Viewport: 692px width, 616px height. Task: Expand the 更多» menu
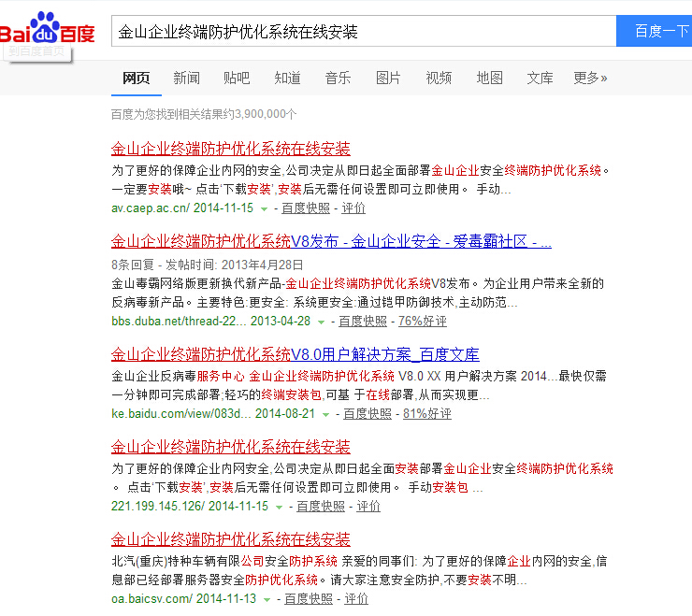pyautogui.click(x=590, y=79)
